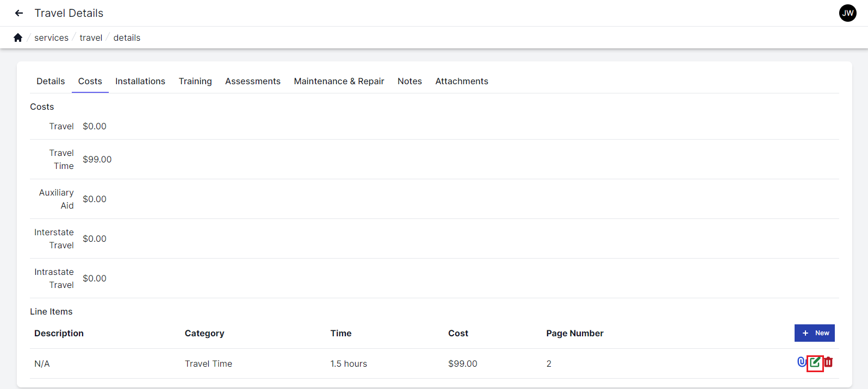Open attachments paperclip icon for the line item
The height and width of the screenshot is (389, 868).
801,362
